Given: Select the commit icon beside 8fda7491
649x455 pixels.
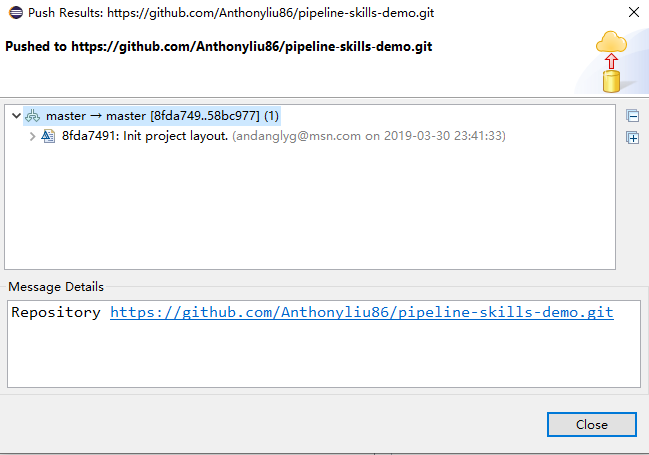Looking at the screenshot, I should [x=48, y=136].
